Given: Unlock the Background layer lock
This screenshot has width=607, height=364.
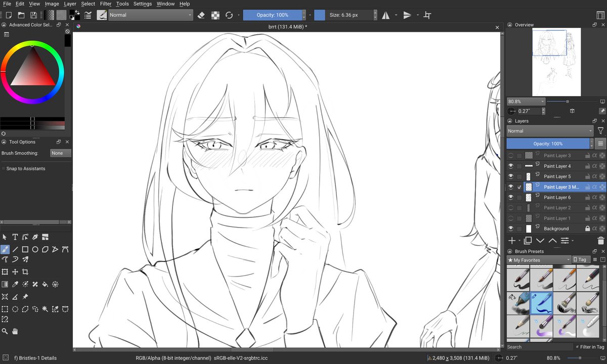Looking at the screenshot, I should point(587,229).
